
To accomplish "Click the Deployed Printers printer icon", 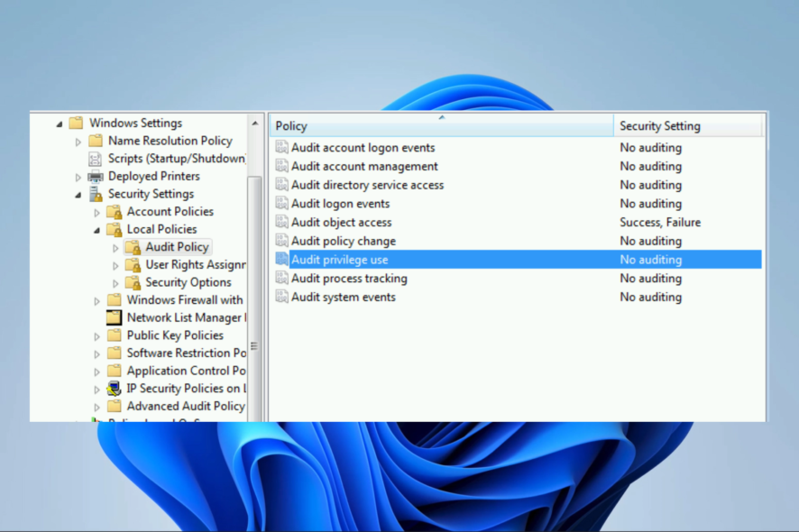I will tap(95, 176).
